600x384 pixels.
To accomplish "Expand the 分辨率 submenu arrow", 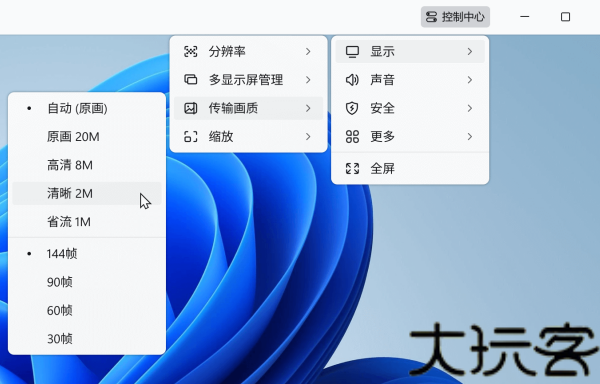I will click(308, 51).
